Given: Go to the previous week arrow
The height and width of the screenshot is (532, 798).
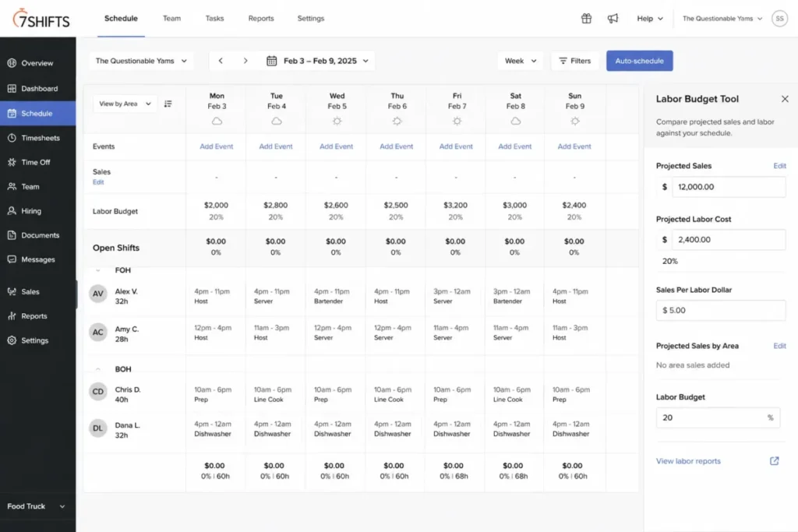Looking at the screenshot, I should 221,61.
